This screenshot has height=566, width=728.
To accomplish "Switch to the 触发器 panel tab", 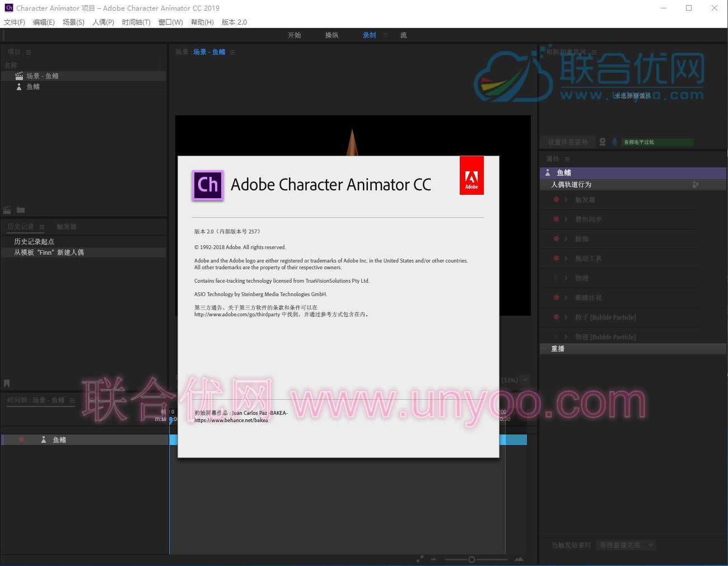I will (66, 227).
